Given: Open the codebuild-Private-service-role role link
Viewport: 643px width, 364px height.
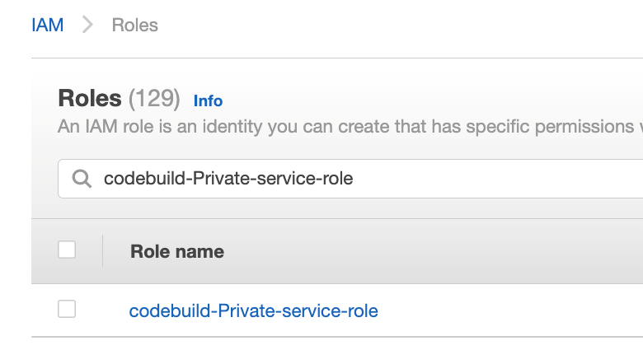Looking at the screenshot, I should (x=253, y=310).
